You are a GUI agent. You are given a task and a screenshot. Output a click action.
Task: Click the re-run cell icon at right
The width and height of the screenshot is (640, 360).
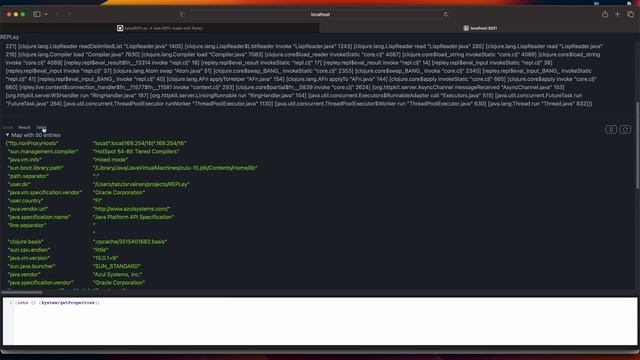(625, 129)
